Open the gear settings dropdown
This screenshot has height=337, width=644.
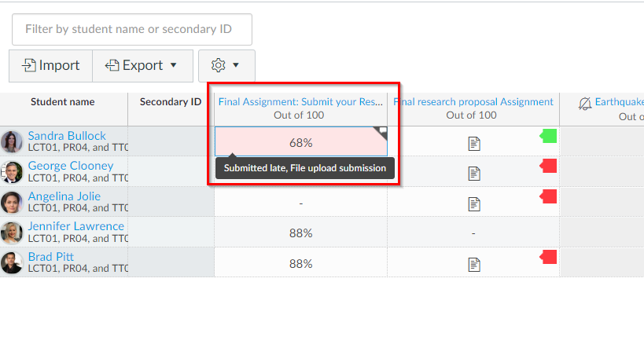[x=226, y=66]
